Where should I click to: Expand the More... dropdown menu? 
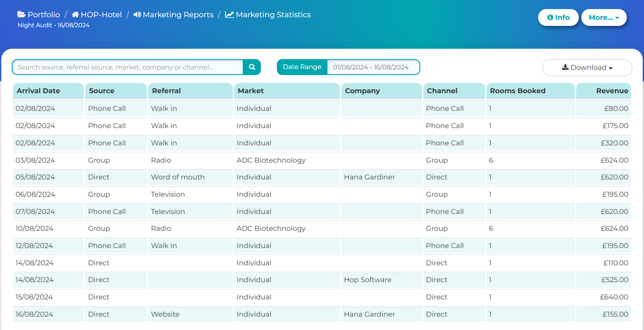tap(604, 17)
